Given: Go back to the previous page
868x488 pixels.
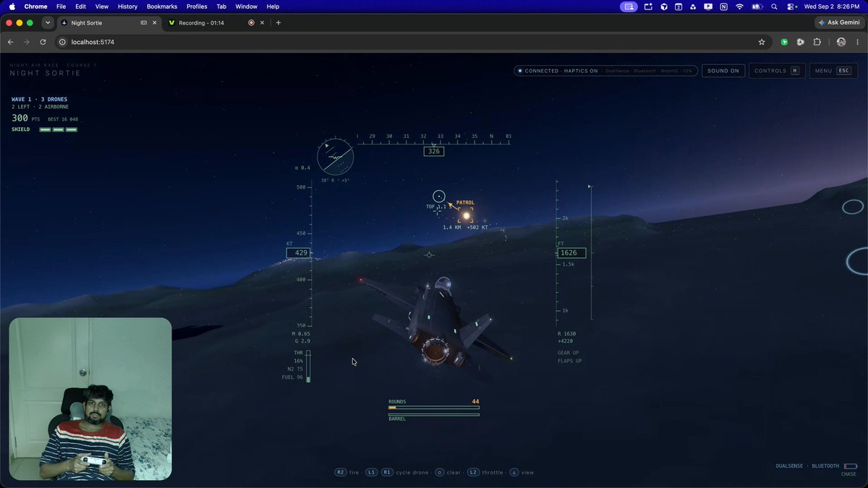Looking at the screenshot, I should 10,42.
